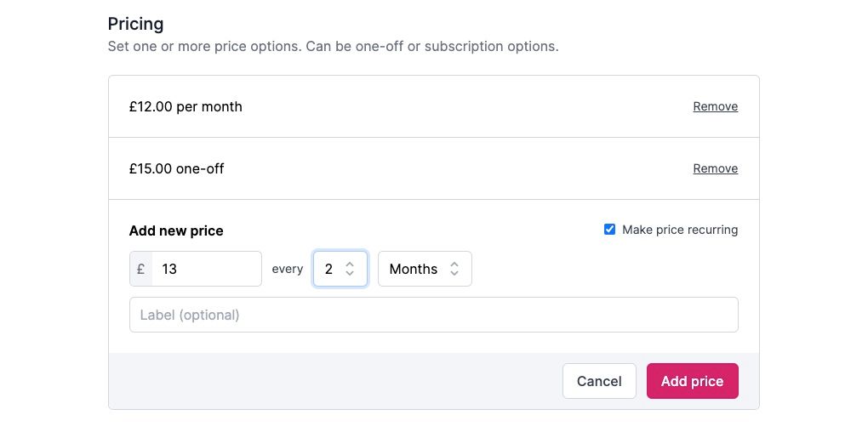Click the Pricing section title
The height and width of the screenshot is (432, 868).
point(135,24)
